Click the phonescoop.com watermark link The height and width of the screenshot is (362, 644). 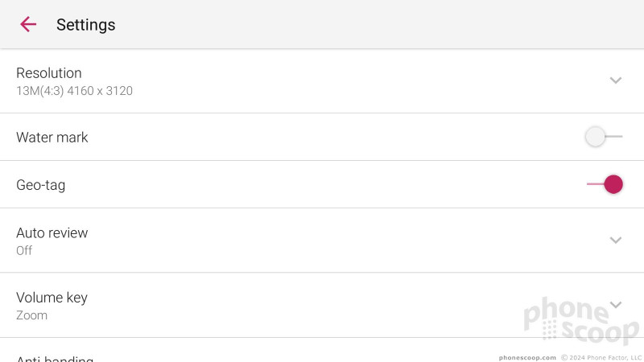pyautogui.click(x=527, y=357)
